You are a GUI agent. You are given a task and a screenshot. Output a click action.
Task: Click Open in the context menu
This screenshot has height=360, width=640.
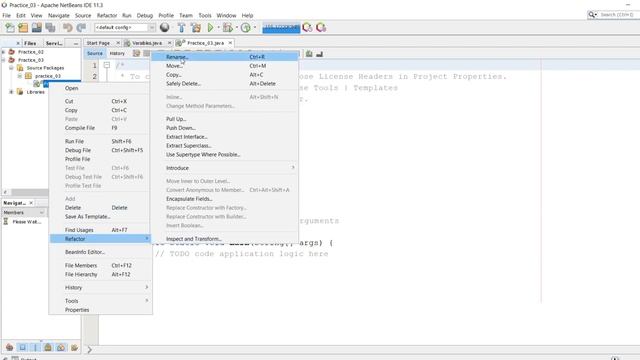point(100,88)
